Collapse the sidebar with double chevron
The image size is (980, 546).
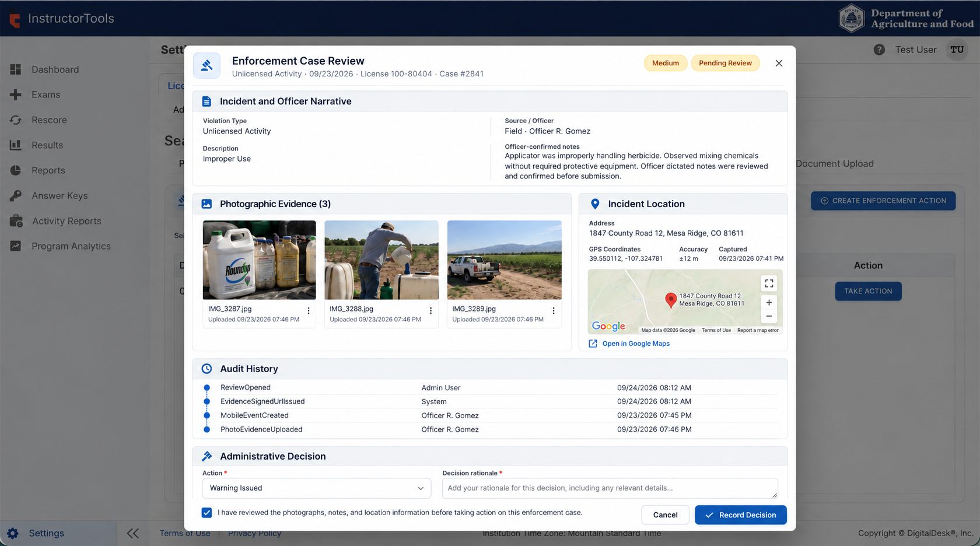(x=133, y=533)
